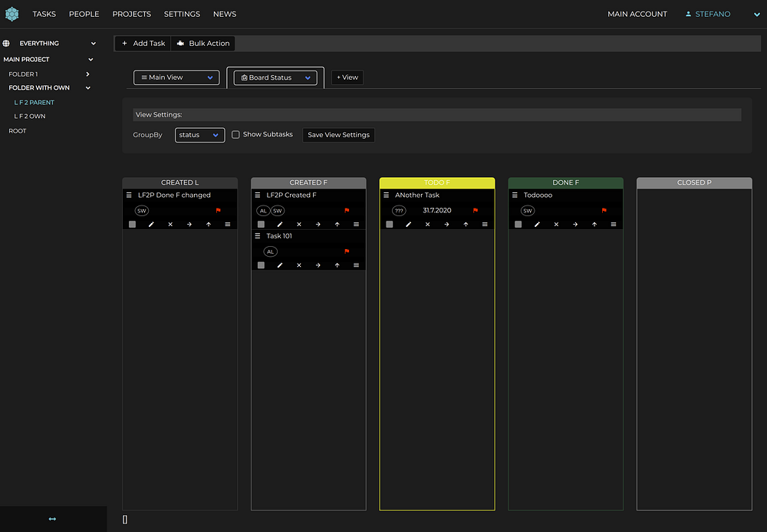The image size is (767, 532).
Task: Select the checkbox on Task 101 card
Action: click(x=262, y=265)
